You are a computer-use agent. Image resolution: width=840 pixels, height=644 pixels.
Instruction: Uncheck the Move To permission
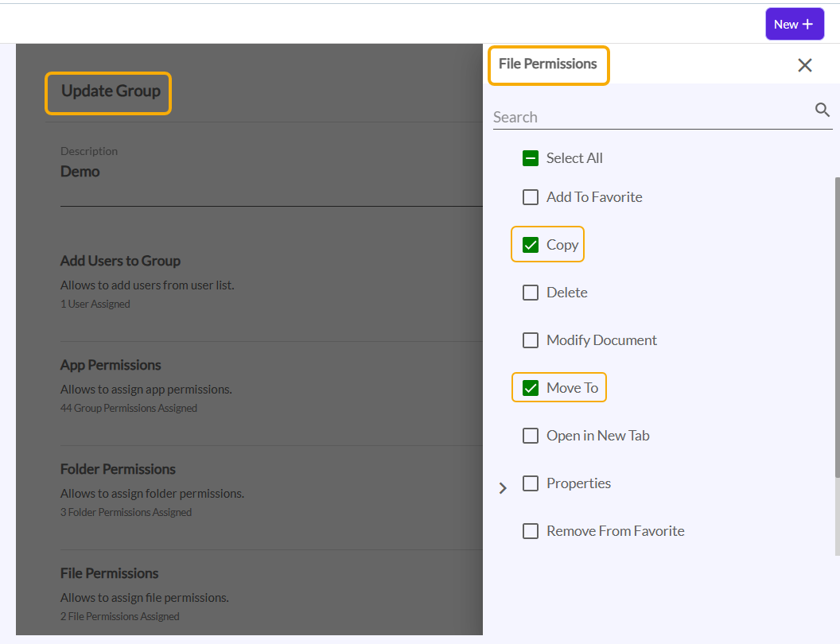point(531,388)
